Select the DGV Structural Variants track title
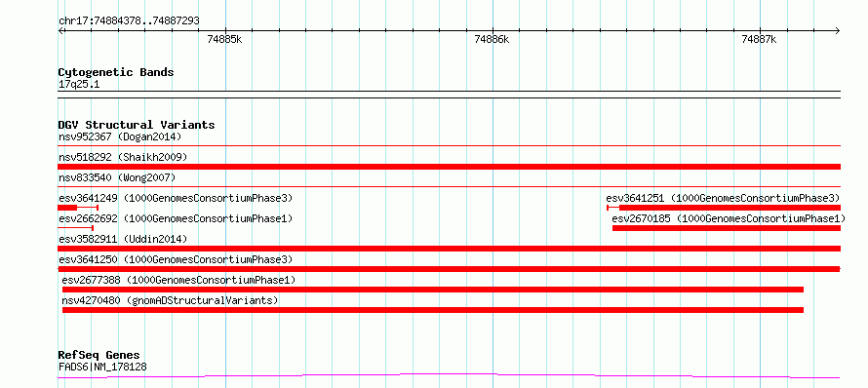Image resolution: width=868 pixels, height=388 pixels. (137, 125)
